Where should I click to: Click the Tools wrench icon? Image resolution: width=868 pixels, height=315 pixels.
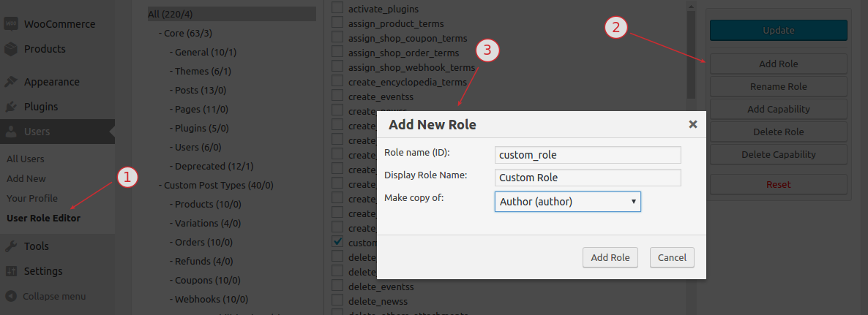[11, 246]
